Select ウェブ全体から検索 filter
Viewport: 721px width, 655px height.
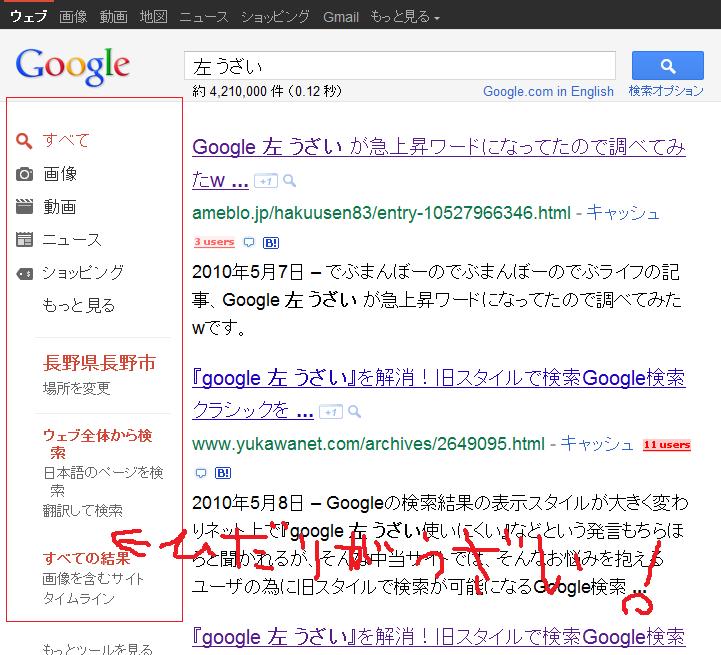(x=97, y=444)
